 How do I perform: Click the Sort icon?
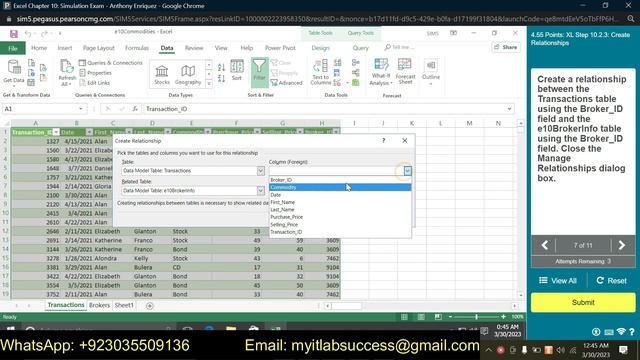237,70
